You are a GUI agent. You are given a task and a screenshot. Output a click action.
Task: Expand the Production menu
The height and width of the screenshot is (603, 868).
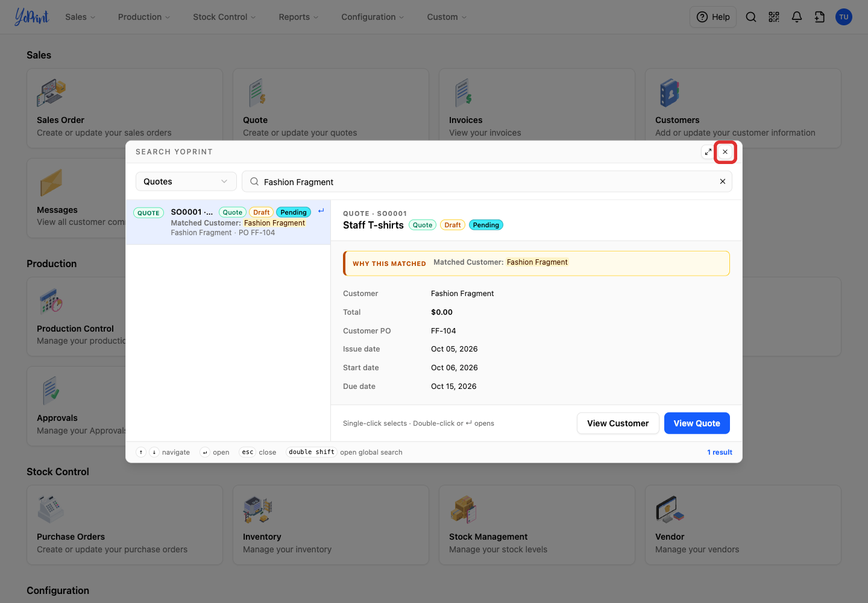point(144,17)
